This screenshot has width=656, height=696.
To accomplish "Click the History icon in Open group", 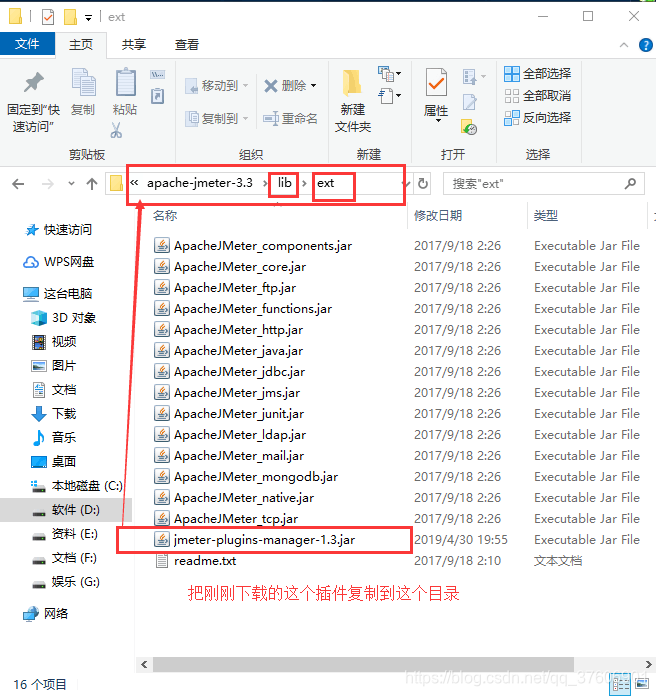I will 469,127.
